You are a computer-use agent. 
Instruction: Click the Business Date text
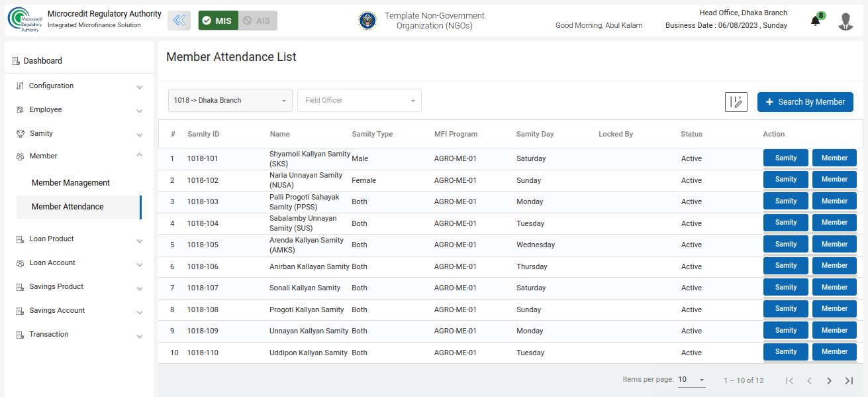pos(726,25)
